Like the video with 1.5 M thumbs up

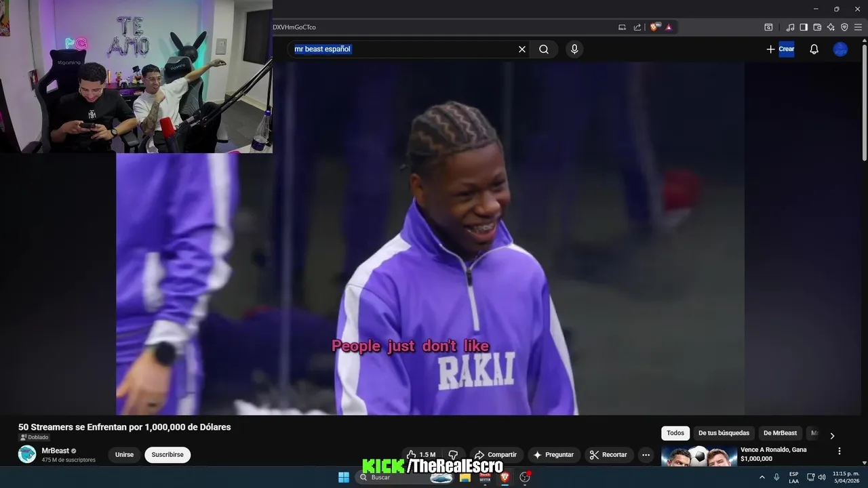point(421,455)
